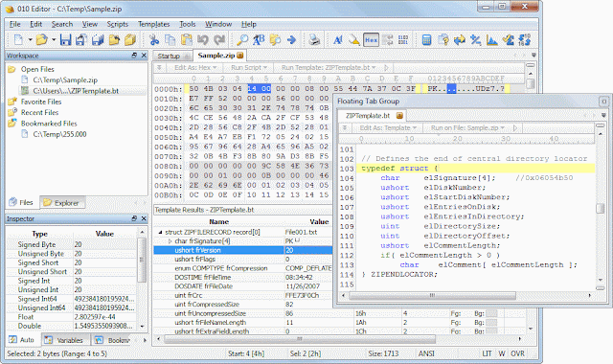Image resolution: width=613 pixels, height=364 pixels.
Task: Close the Inspector panel
Action: tap(144, 218)
